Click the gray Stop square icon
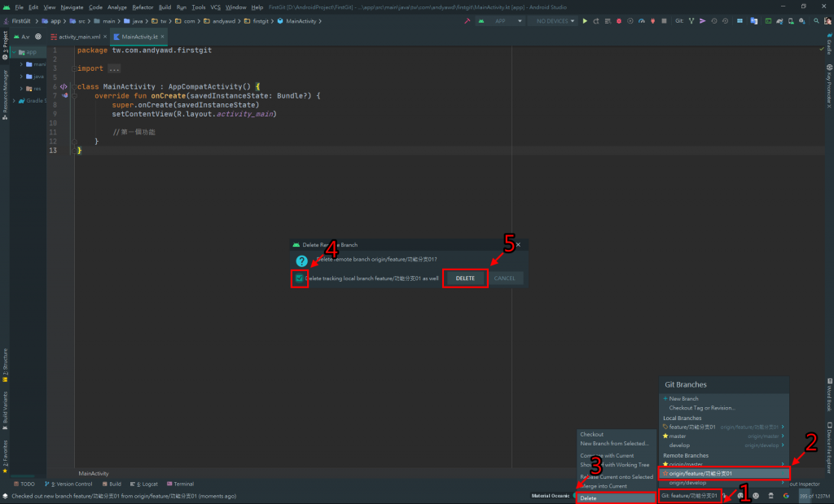 coord(664,21)
